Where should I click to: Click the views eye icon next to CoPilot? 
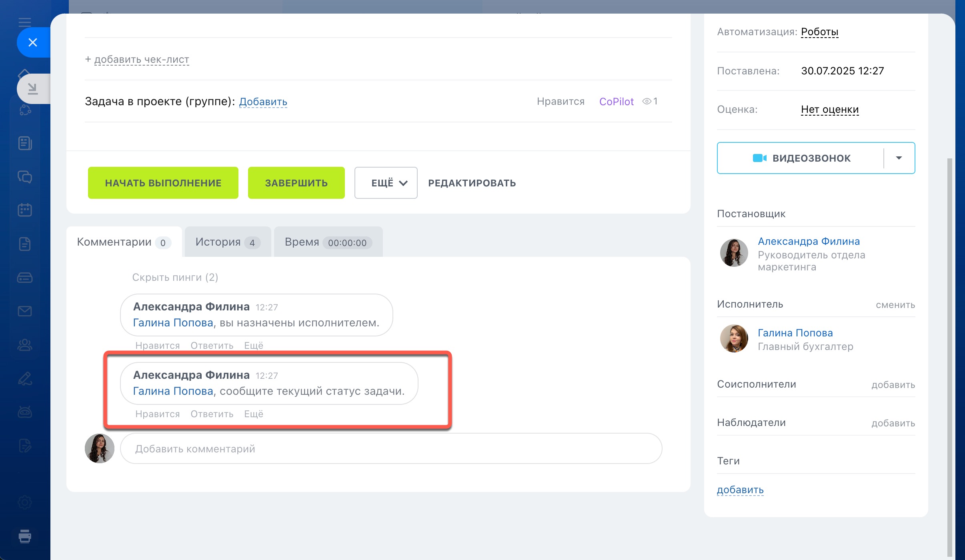(x=647, y=102)
